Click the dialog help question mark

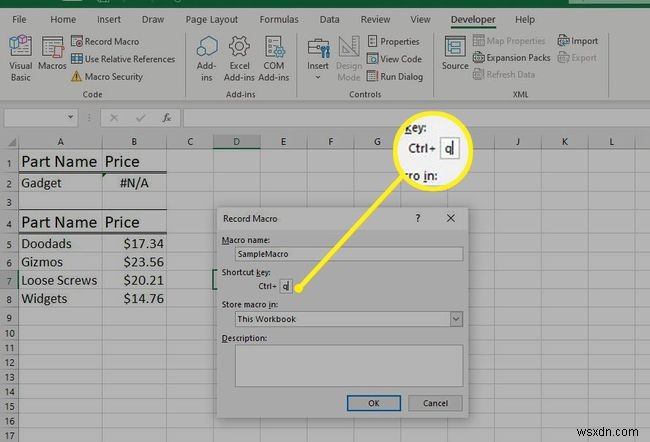[418, 218]
